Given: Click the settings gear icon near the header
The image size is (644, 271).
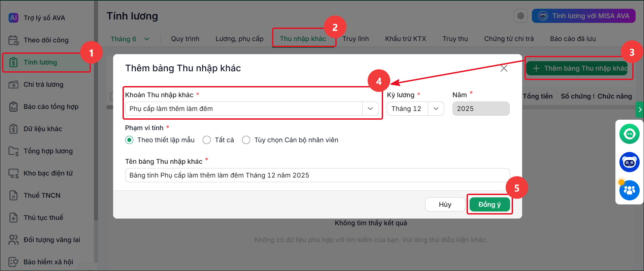Looking at the screenshot, I should pyautogui.click(x=521, y=16).
